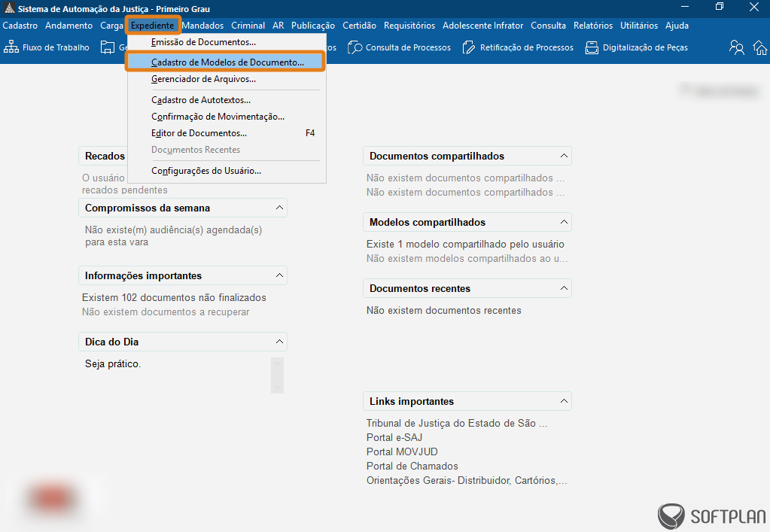Click the Retificação de Processos pencil icon
This screenshot has width=770, height=532.
(469, 47)
